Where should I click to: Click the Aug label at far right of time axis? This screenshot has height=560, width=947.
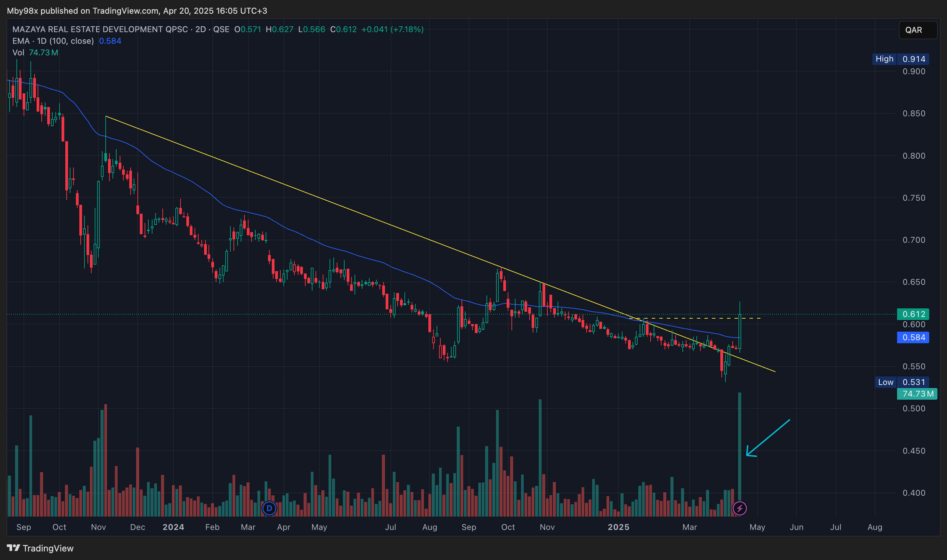[x=875, y=527]
